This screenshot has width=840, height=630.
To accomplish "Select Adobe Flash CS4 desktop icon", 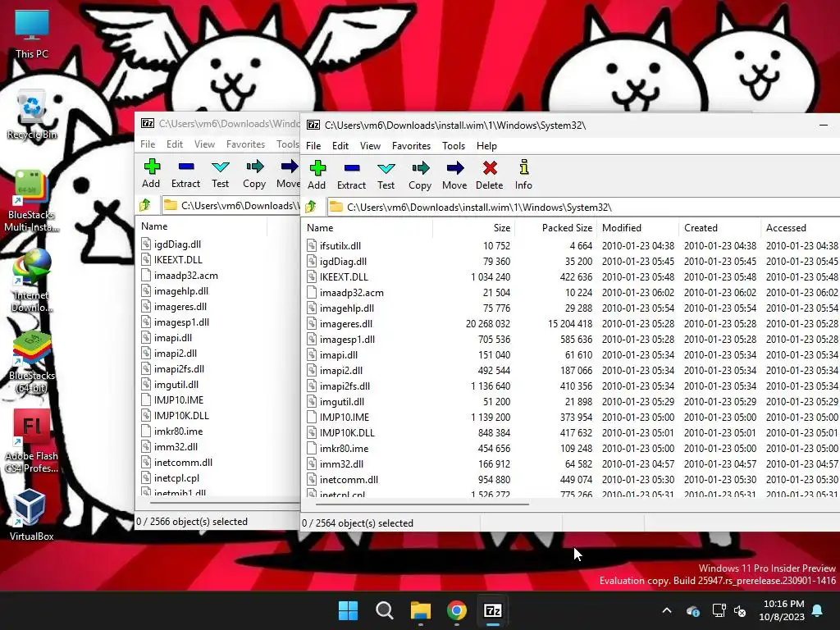I will click(x=32, y=441).
